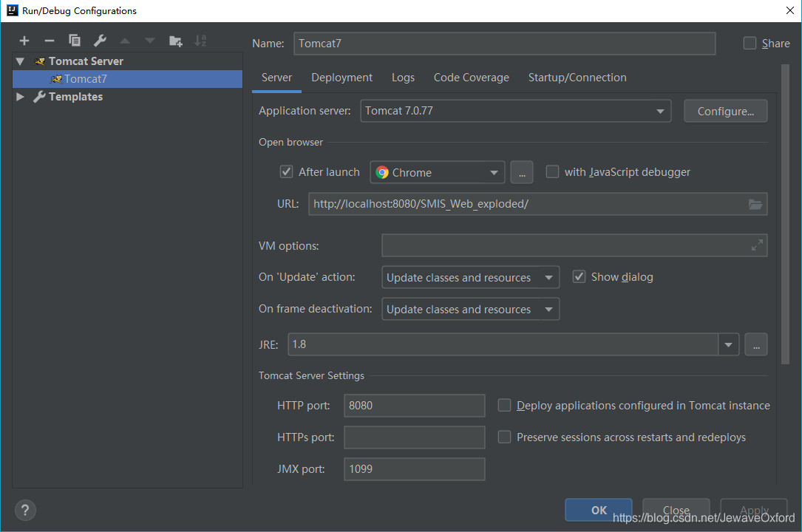This screenshot has height=532, width=802.
Task: Close the Run/Debug Configurations dialog
Action: (x=789, y=11)
